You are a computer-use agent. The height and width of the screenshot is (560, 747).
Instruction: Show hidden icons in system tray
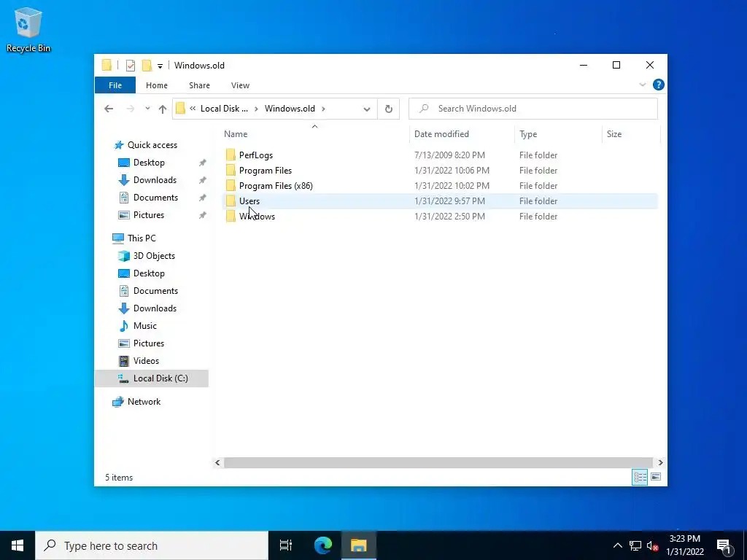617,545
